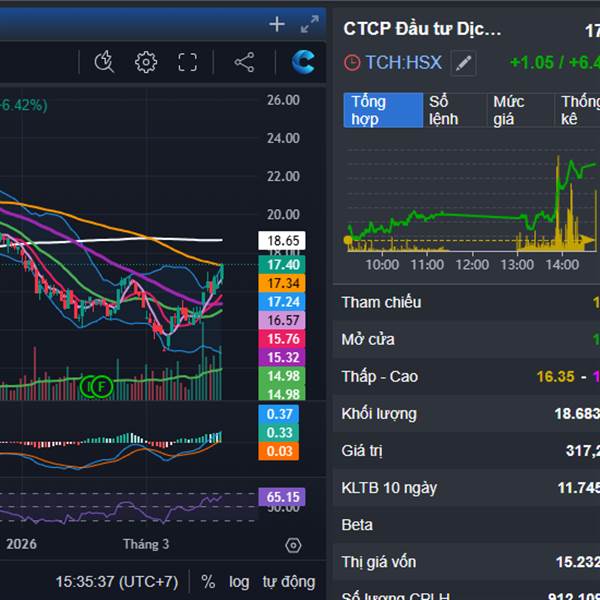Share the chart
Screen dimensions: 600x600
245,62
